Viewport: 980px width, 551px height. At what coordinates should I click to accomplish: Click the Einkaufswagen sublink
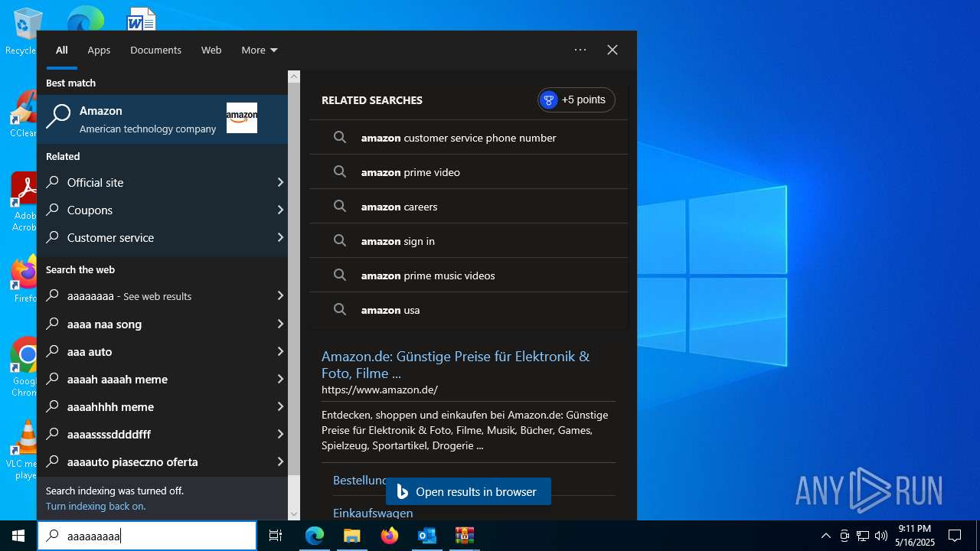[x=373, y=513]
